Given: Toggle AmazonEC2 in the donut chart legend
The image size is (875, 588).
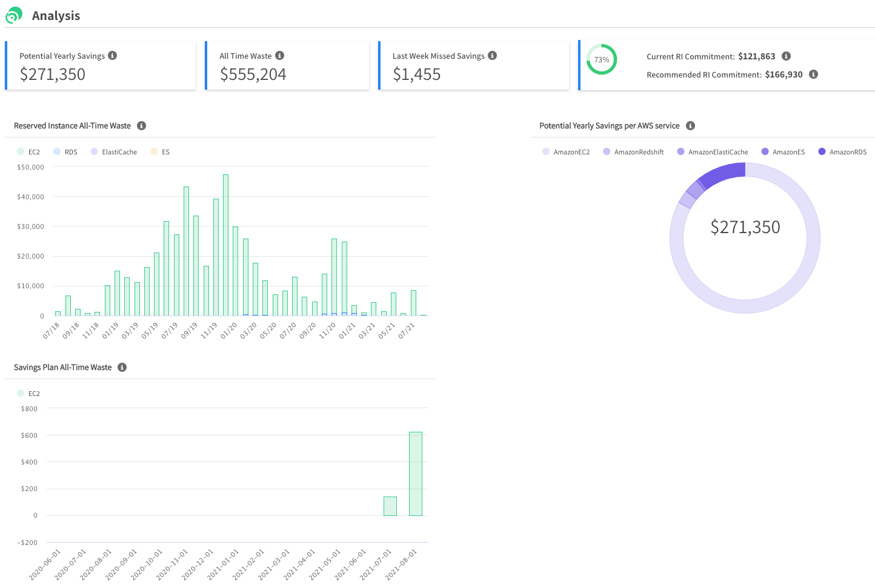Looking at the screenshot, I should [x=566, y=152].
